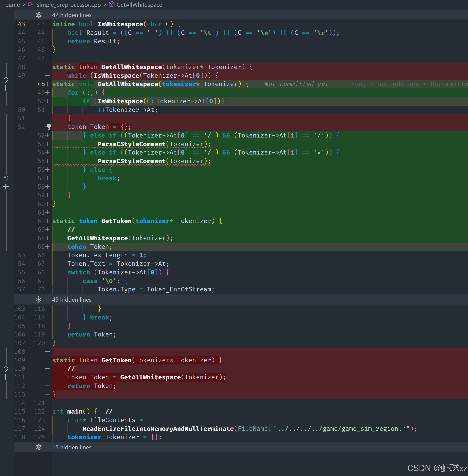Viewport: 468px width, 476px height.
Task: Click the 'Not committed yet' blame annotation
Action: tap(296, 84)
